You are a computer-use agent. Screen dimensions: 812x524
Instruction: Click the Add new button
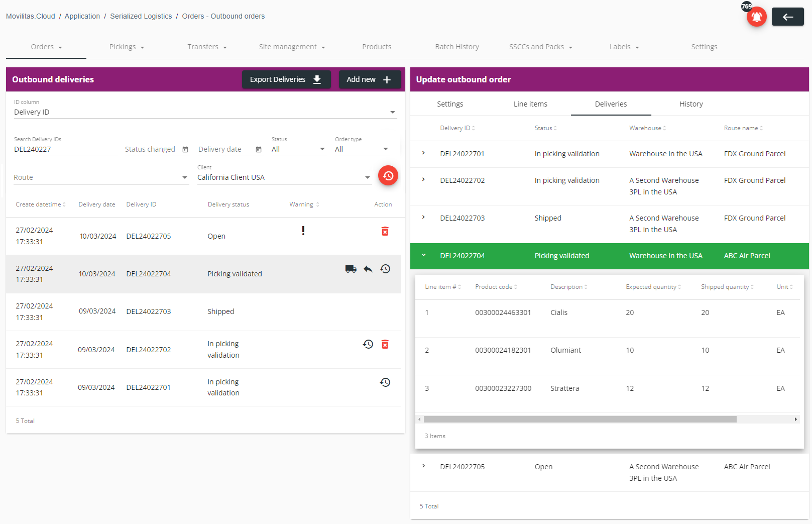(x=370, y=79)
